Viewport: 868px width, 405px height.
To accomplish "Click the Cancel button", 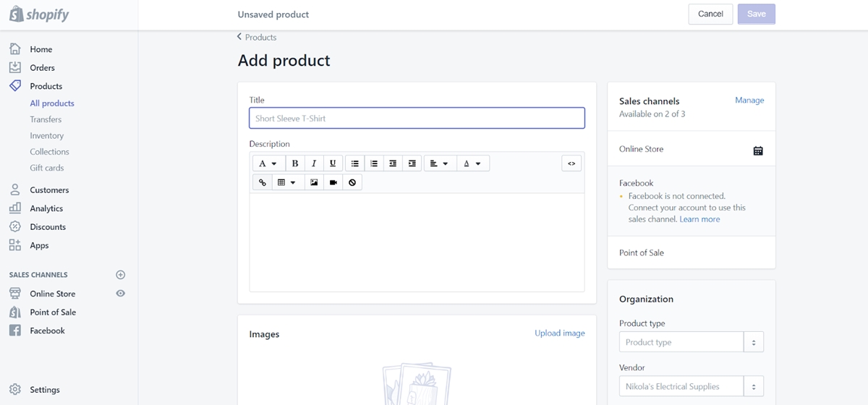I will point(710,14).
